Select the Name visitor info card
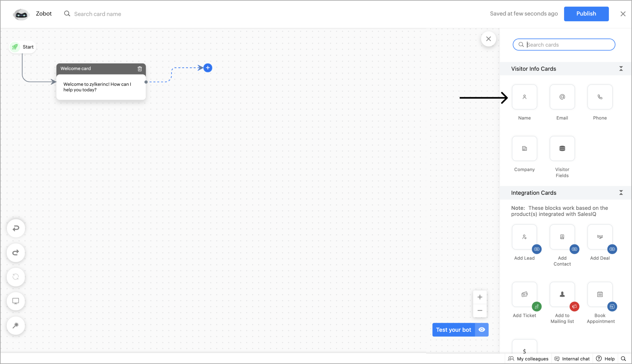The height and width of the screenshot is (364, 632). [524, 97]
